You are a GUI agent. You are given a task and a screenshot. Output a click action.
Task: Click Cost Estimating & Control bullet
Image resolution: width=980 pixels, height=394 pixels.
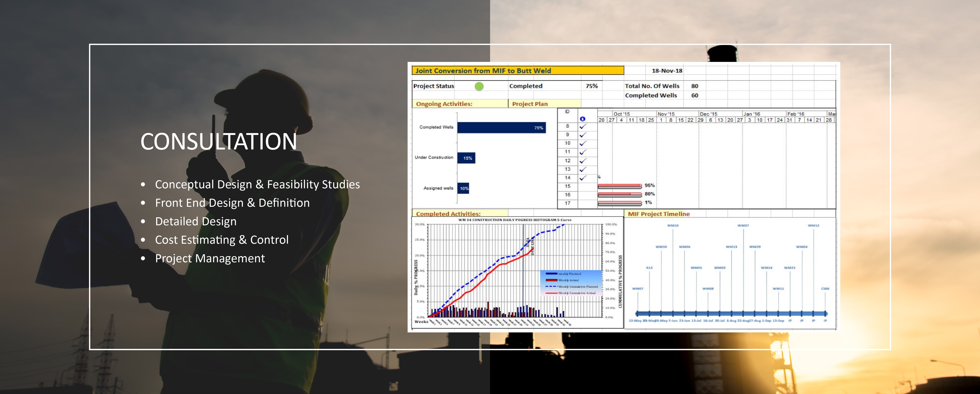click(222, 240)
